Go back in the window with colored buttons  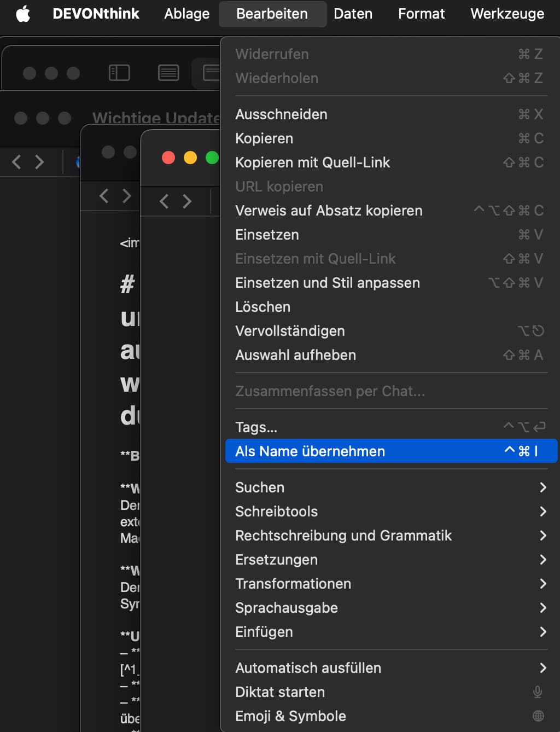coord(164,201)
